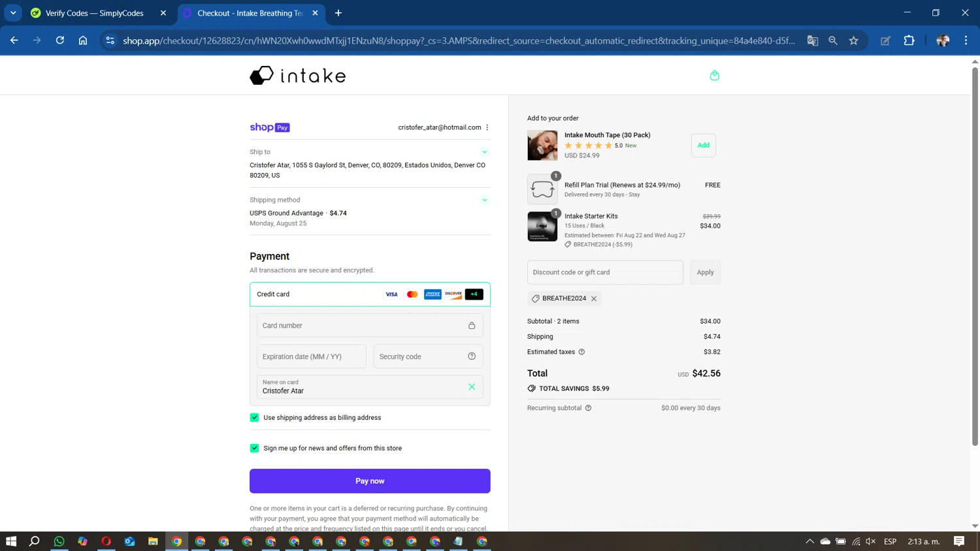Click the Name on card field
The image size is (980, 551).
click(x=370, y=387)
